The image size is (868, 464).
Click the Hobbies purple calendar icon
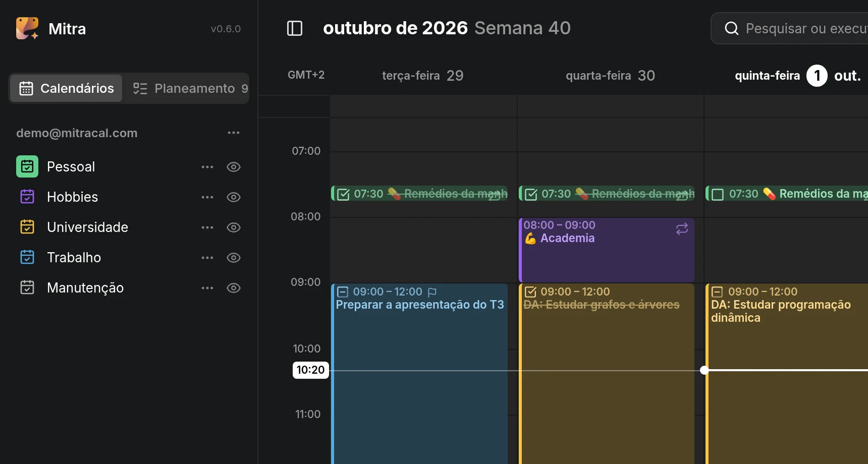coord(27,197)
